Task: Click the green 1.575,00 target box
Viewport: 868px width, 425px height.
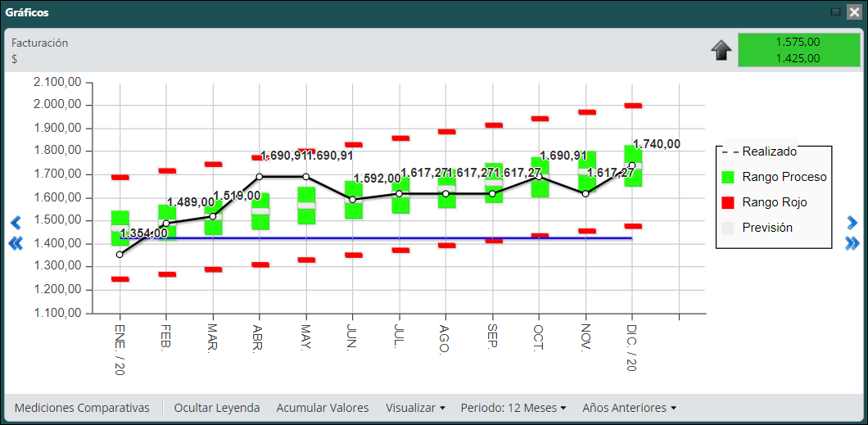Action: point(797,50)
